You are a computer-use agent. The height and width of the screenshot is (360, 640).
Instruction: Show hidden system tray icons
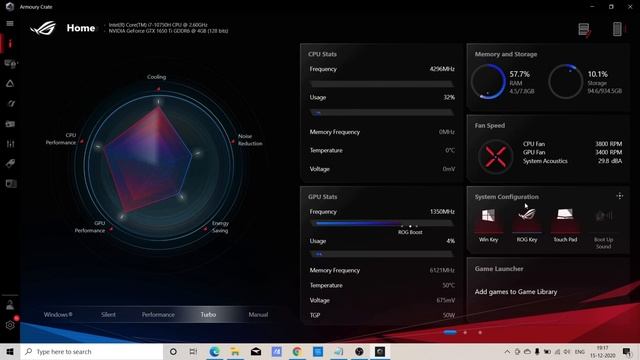pos(507,351)
